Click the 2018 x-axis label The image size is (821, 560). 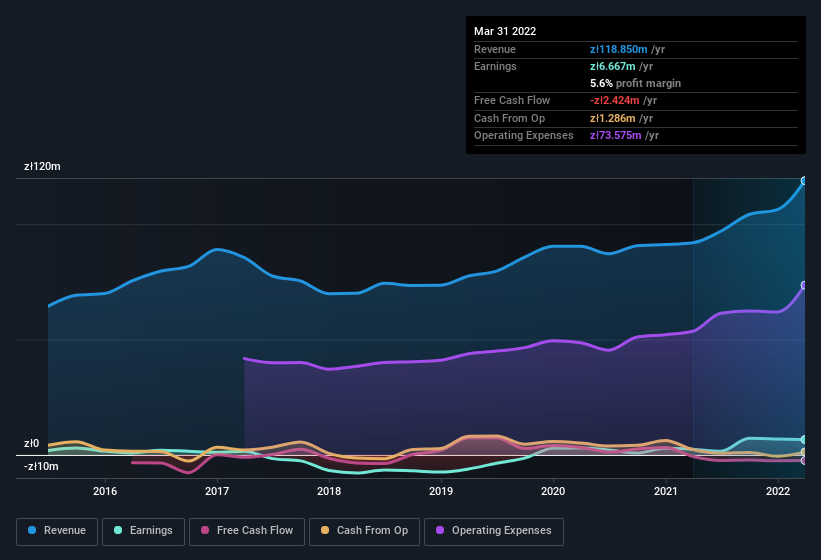(x=329, y=491)
